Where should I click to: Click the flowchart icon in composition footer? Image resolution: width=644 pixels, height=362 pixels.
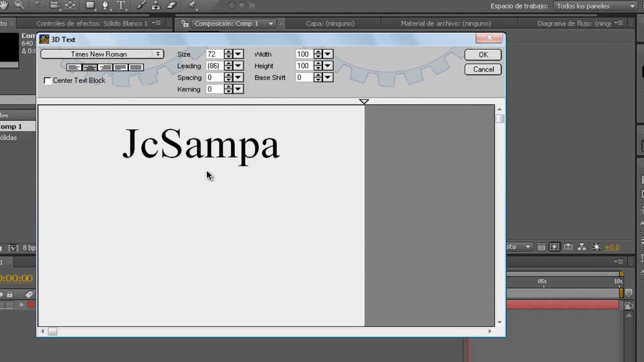(x=582, y=247)
